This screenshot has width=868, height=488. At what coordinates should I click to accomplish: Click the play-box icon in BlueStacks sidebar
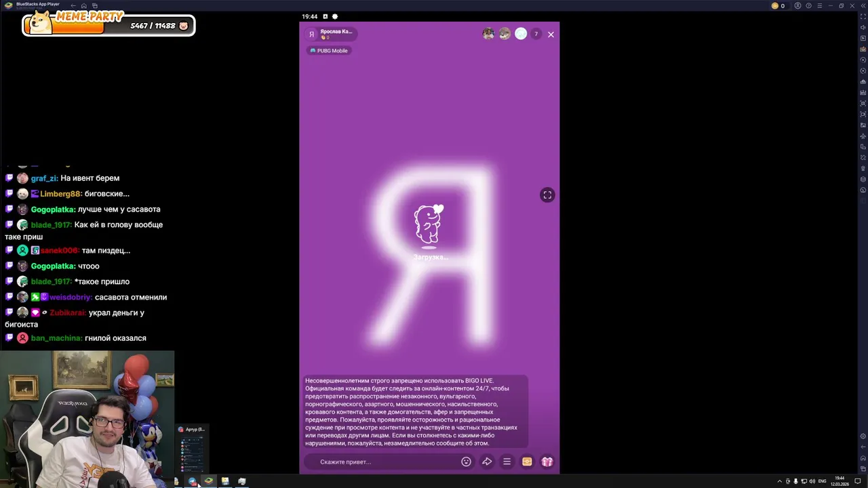(x=863, y=38)
